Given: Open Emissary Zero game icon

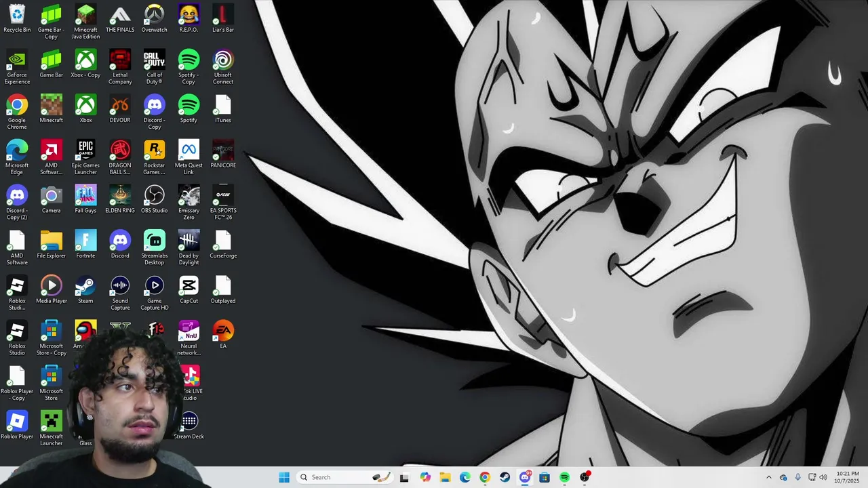Looking at the screenshot, I should (x=189, y=203).
